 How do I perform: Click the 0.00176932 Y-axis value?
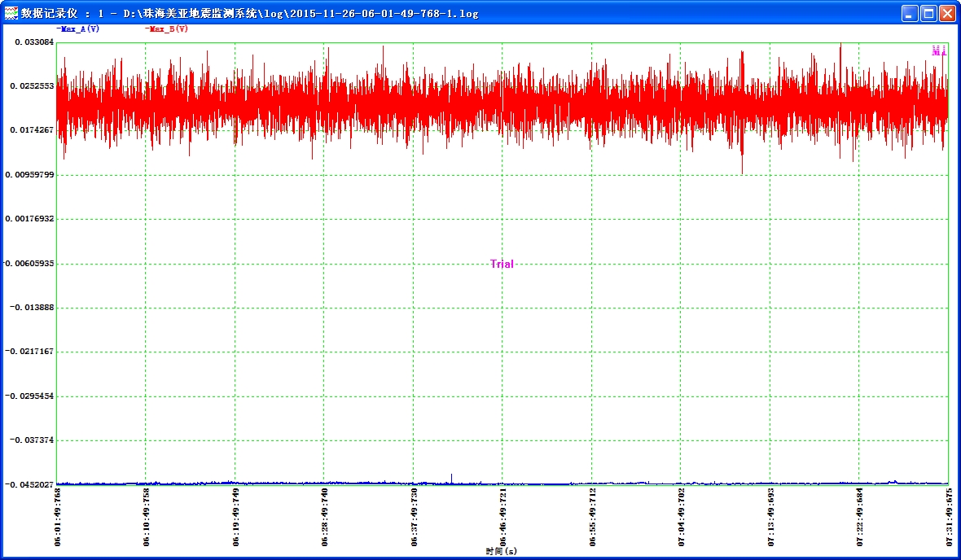[29, 219]
